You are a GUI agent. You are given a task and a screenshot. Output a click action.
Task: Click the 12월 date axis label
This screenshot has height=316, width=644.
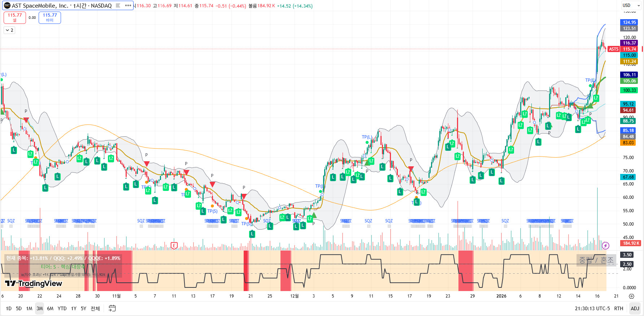pos(295,296)
